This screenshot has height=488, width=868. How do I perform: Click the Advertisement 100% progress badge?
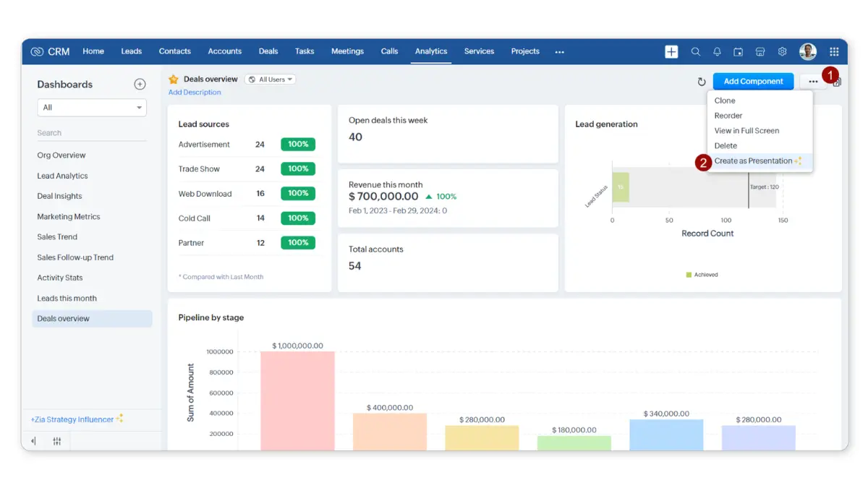pyautogui.click(x=299, y=144)
